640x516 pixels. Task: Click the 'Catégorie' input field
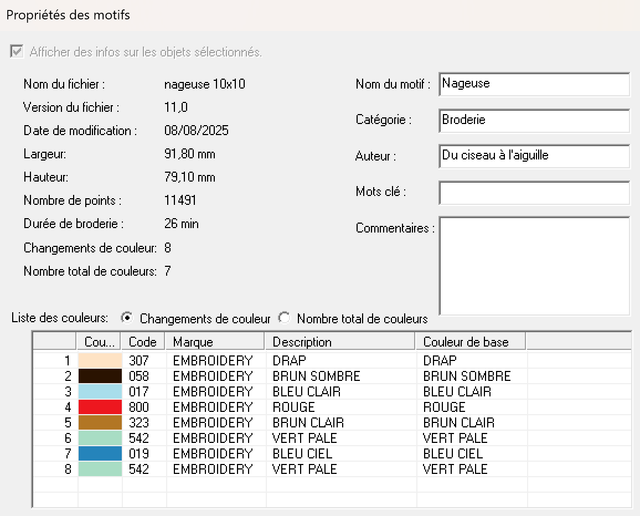pyautogui.click(x=533, y=120)
